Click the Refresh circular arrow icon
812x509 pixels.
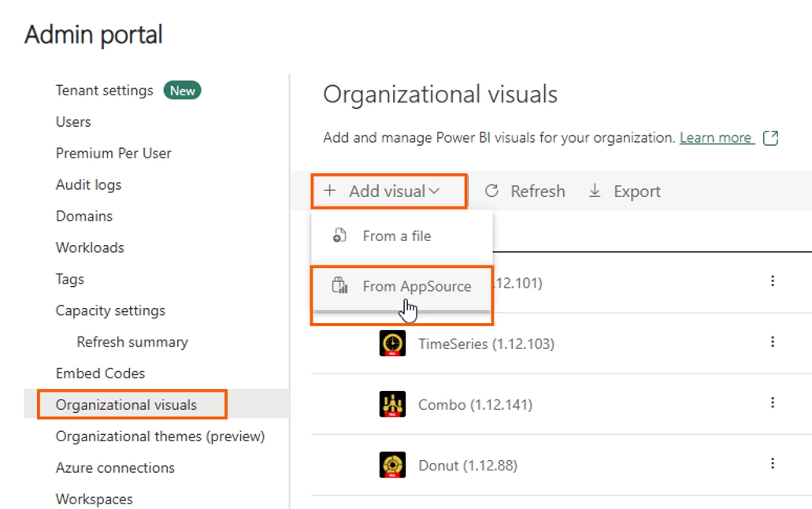(491, 191)
